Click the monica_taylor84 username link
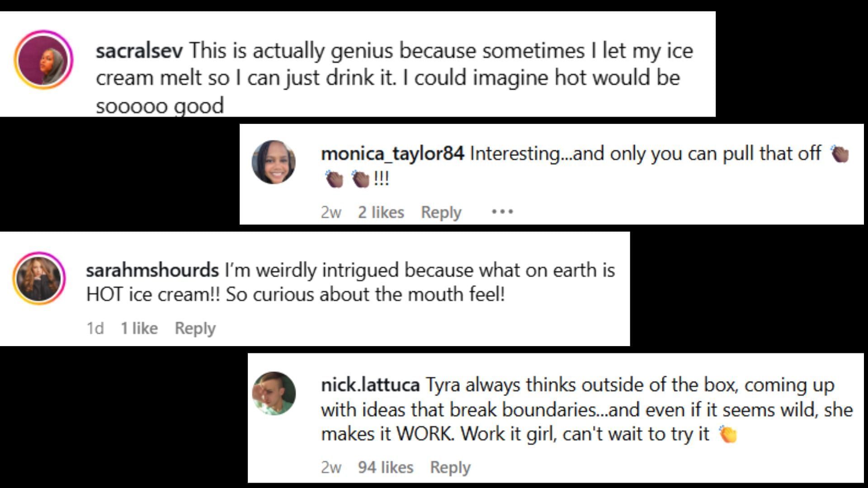This screenshot has width=868, height=488. pyautogui.click(x=392, y=154)
